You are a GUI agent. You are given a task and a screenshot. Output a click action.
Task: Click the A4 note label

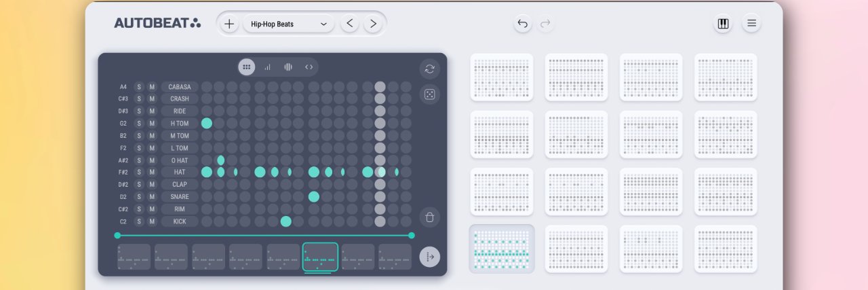(123, 87)
